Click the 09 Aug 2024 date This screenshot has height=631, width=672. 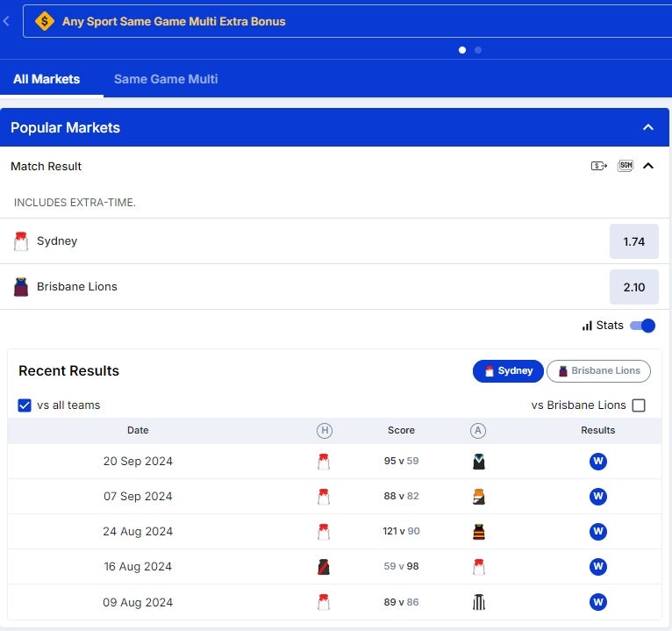(138, 602)
